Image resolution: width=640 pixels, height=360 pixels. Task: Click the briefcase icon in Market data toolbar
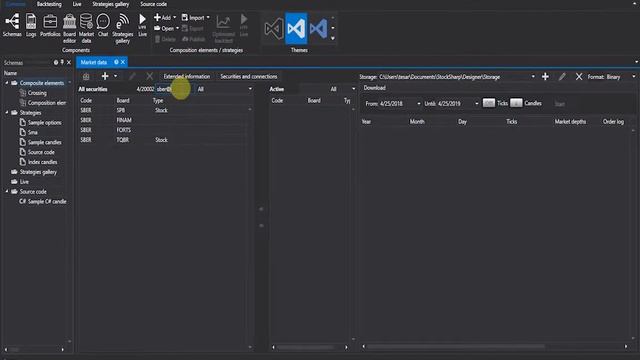click(86, 76)
